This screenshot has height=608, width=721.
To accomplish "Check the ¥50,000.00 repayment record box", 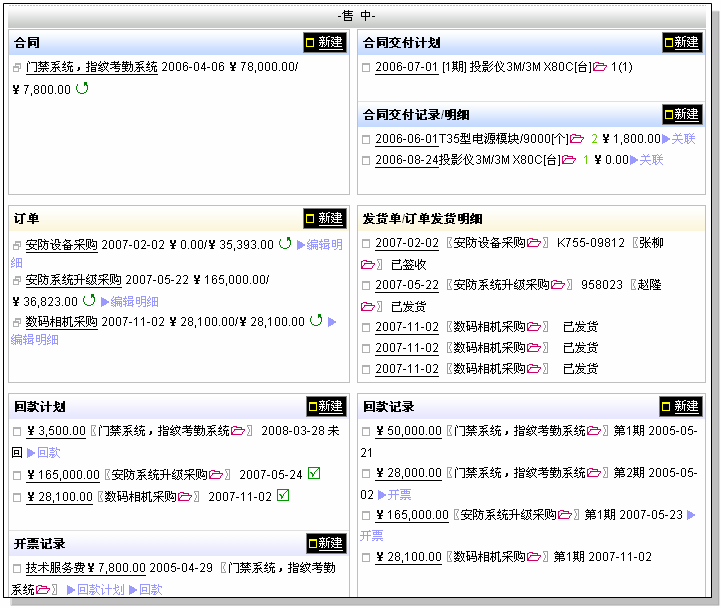I will pyautogui.click(x=366, y=431).
